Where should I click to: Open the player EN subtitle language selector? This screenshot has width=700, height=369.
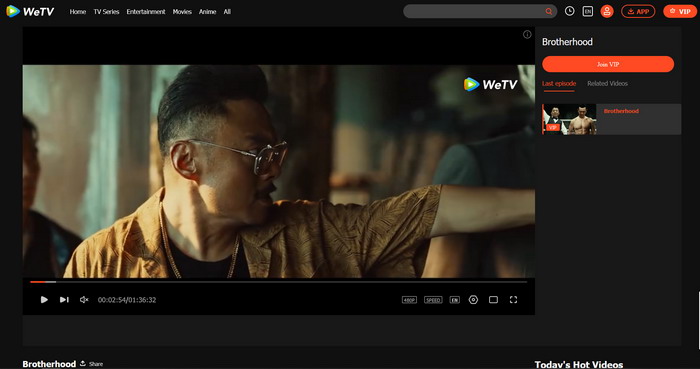[454, 300]
